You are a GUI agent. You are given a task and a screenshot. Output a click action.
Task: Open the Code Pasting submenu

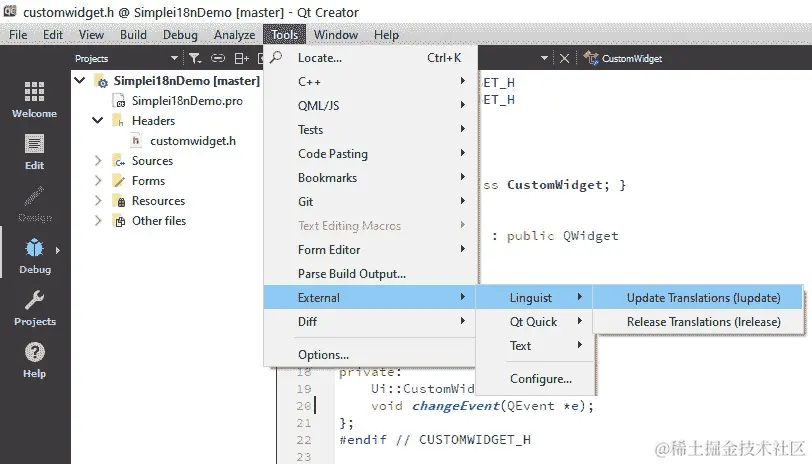[x=370, y=154]
